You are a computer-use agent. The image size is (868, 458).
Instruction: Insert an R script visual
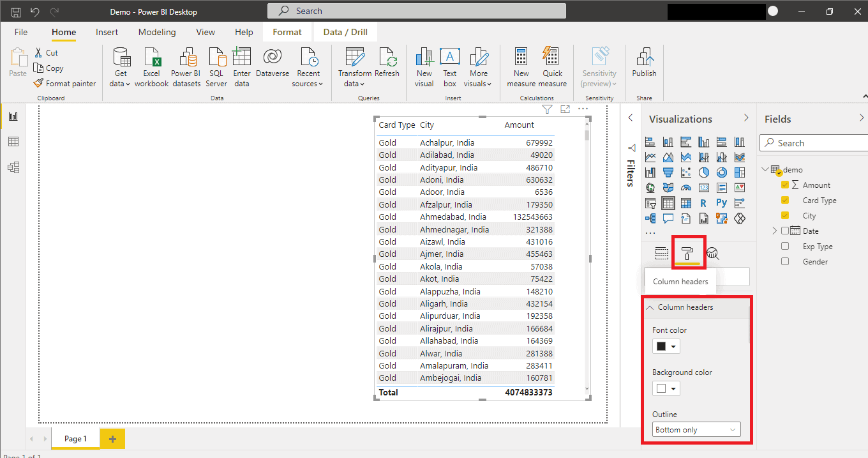pyautogui.click(x=704, y=203)
